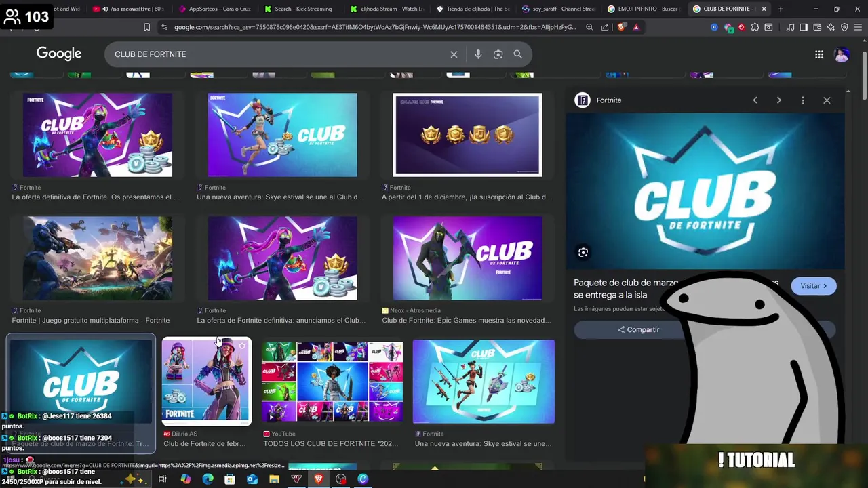Switch to AppSorteos Cara o Cruz tab
Viewport: 868px width, 488px height.
pyautogui.click(x=214, y=9)
